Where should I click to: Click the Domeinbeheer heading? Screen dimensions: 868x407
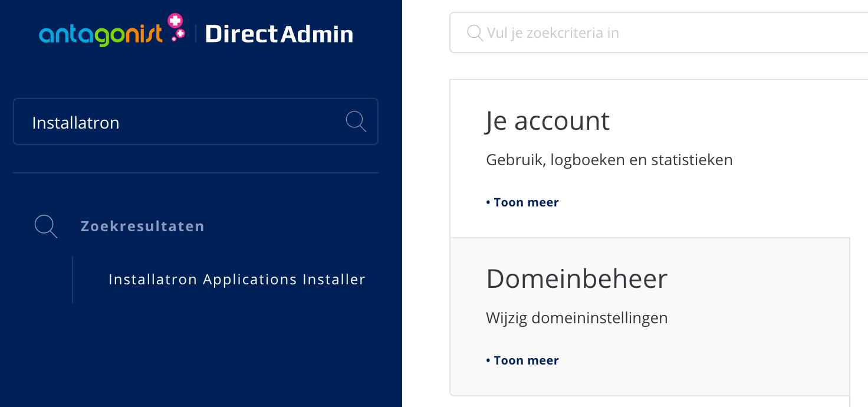577,279
